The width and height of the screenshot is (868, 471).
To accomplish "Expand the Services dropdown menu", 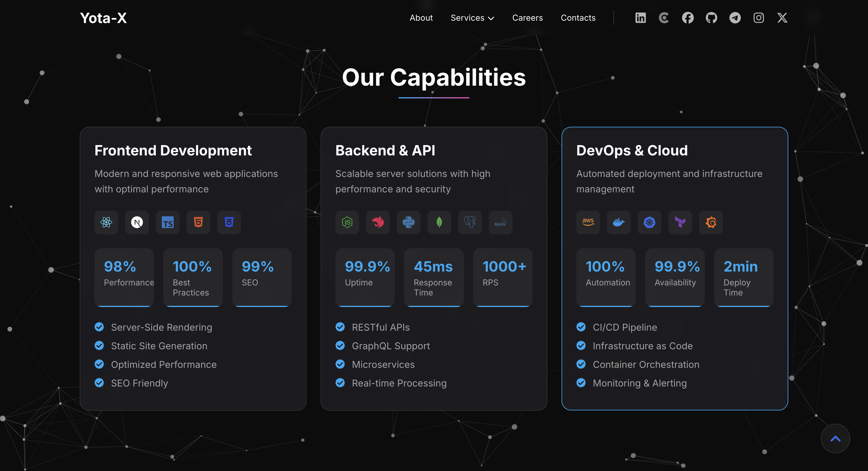I will coord(472,18).
